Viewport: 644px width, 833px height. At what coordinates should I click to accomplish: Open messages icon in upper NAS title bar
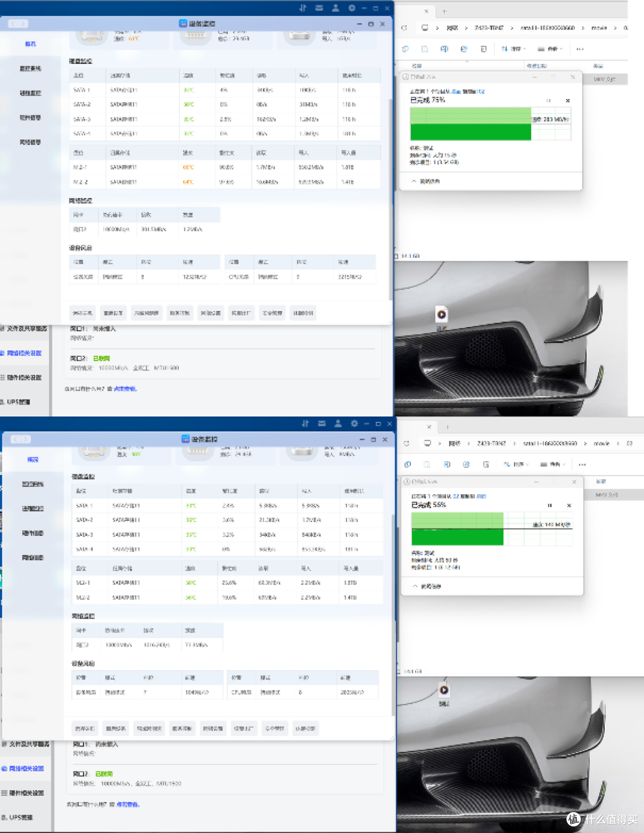(x=319, y=8)
